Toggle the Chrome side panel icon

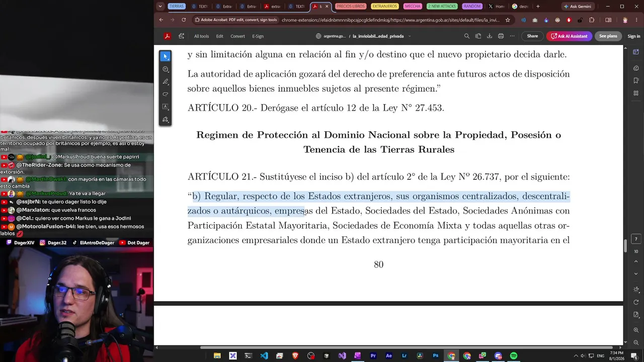tap(608, 20)
